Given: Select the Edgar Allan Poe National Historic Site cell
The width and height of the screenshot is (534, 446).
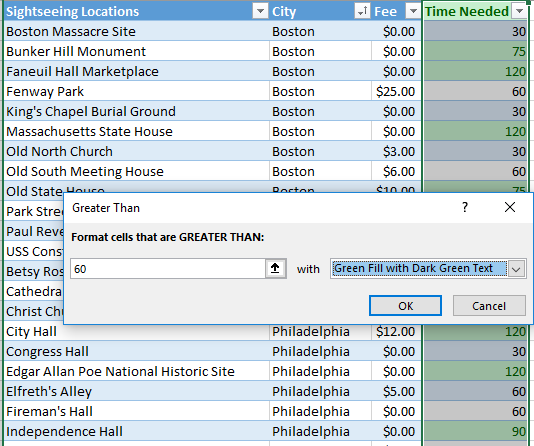Looking at the screenshot, I should (137, 371).
